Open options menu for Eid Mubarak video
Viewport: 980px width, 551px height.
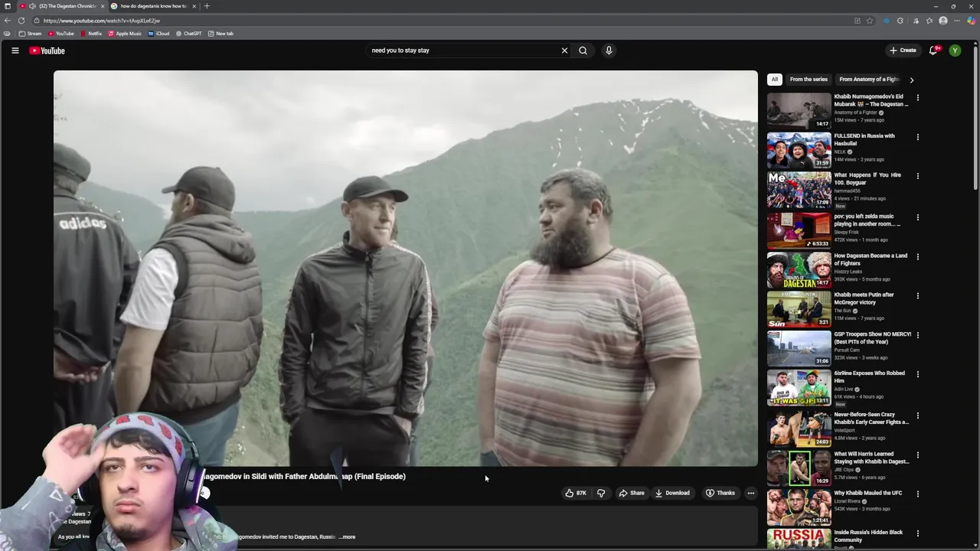[918, 98]
